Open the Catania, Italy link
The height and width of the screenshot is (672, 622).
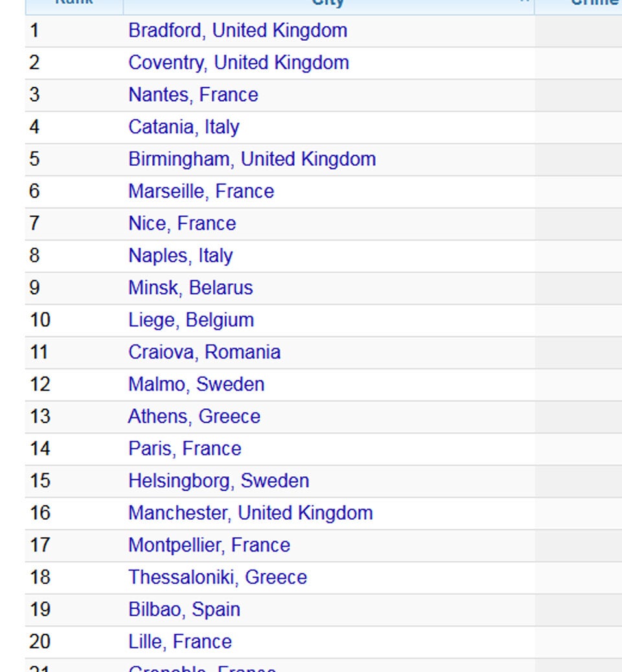(x=183, y=127)
